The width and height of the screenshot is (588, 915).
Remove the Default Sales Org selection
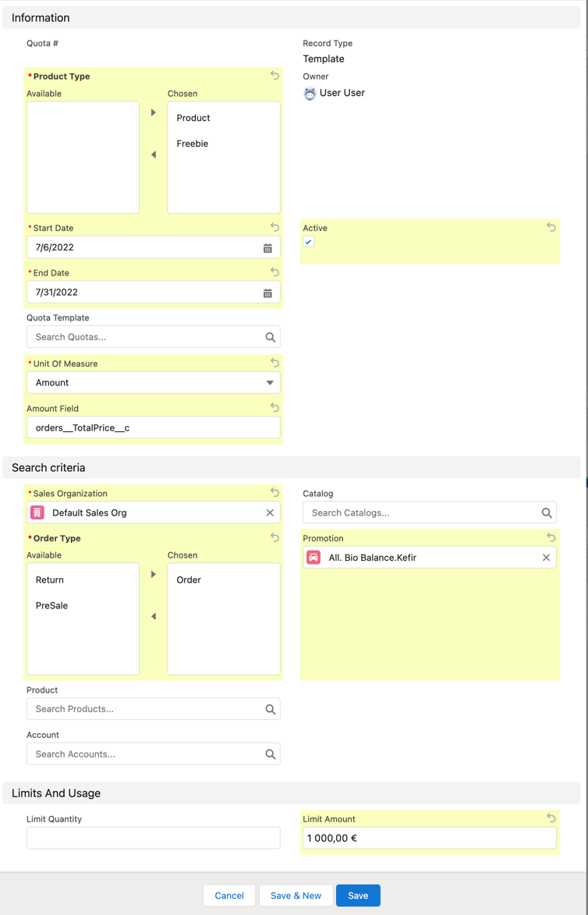[269, 512]
